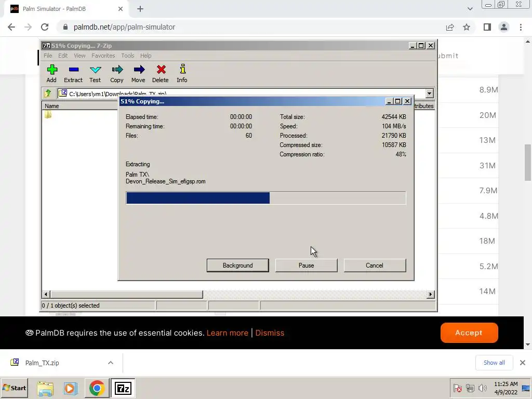
Task: Open the 7-Zip File menu
Action: (48, 56)
